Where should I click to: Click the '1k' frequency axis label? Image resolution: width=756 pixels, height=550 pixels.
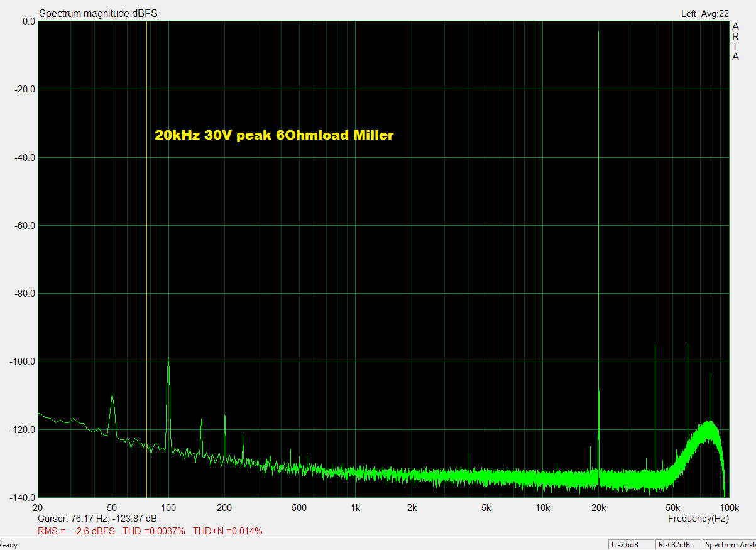356,508
